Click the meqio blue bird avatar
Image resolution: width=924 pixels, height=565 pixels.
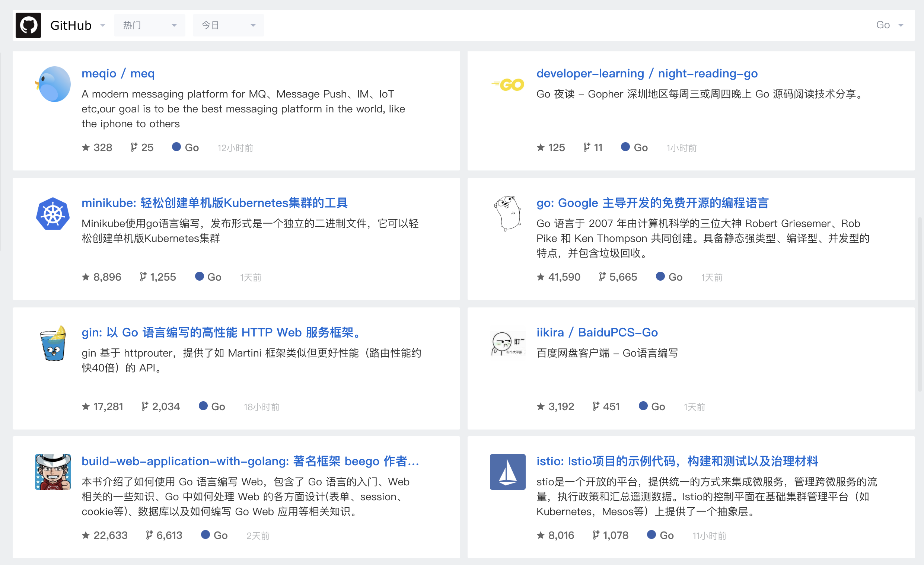click(x=54, y=84)
